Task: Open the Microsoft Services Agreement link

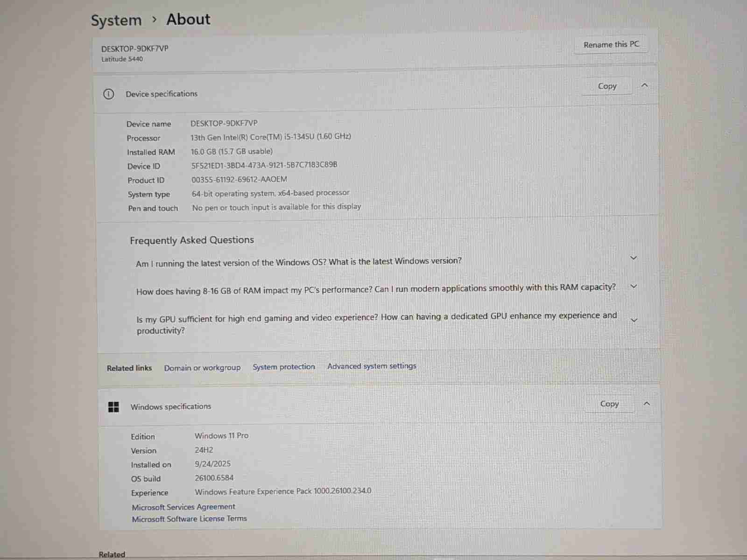Action: click(x=183, y=507)
